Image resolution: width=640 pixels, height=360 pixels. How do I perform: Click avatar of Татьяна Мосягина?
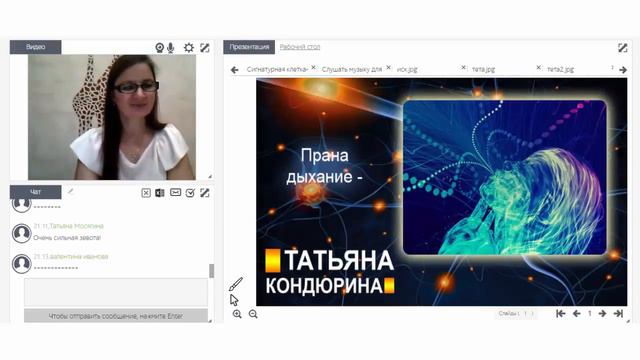coord(21,233)
